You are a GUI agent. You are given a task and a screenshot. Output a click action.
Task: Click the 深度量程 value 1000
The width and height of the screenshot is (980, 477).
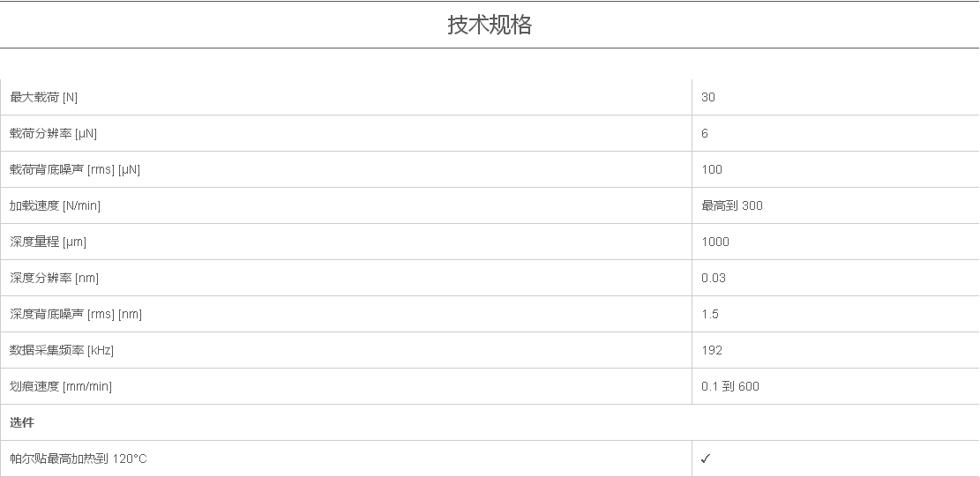tap(715, 242)
